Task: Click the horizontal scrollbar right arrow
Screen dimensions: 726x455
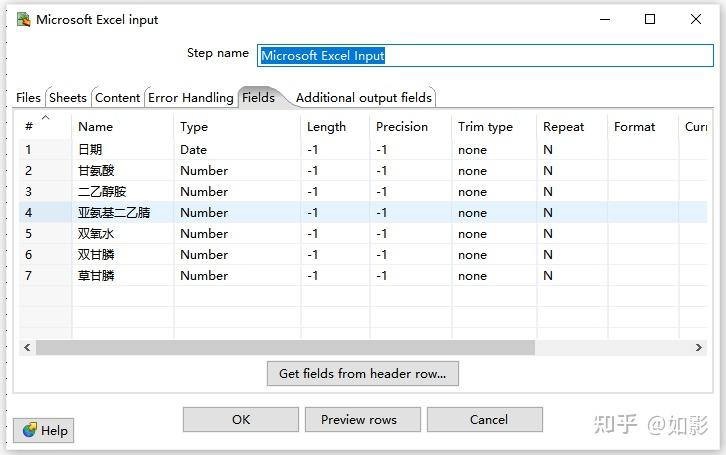Action: (x=699, y=348)
